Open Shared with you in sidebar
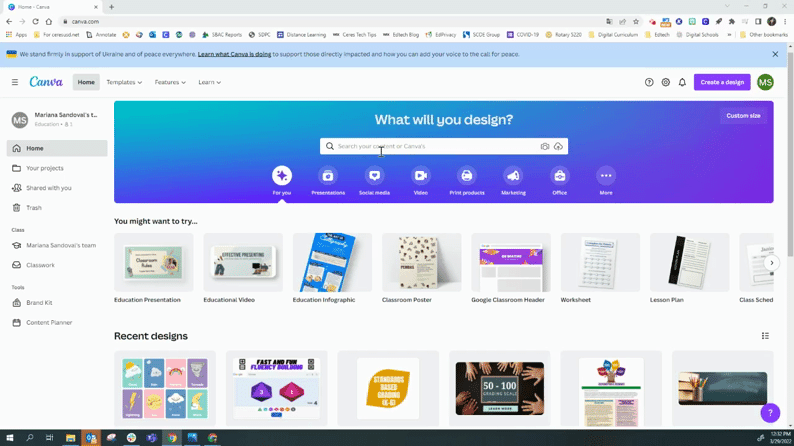Viewport: 794px width, 446px height. (x=57, y=188)
